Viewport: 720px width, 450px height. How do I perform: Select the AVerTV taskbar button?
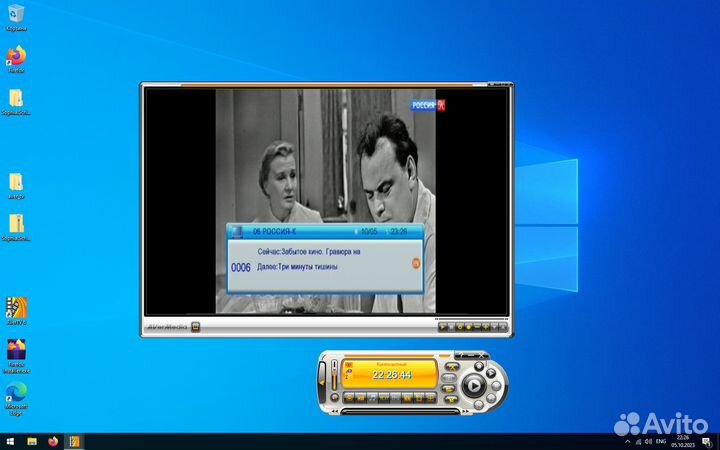click(x=74, y=442)
